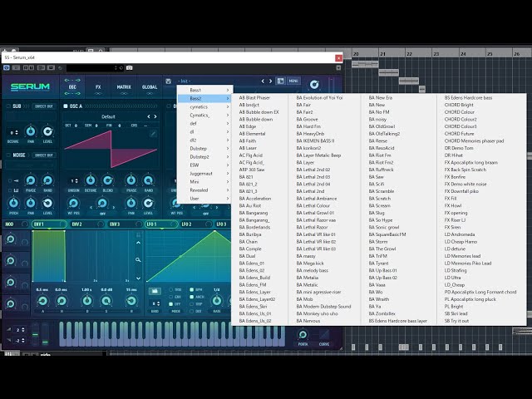Image resolution: width=532 pixels, height=399 pixels.
Task: Go to previous preset with the left arrow
Action: click(x=263, y=81)
